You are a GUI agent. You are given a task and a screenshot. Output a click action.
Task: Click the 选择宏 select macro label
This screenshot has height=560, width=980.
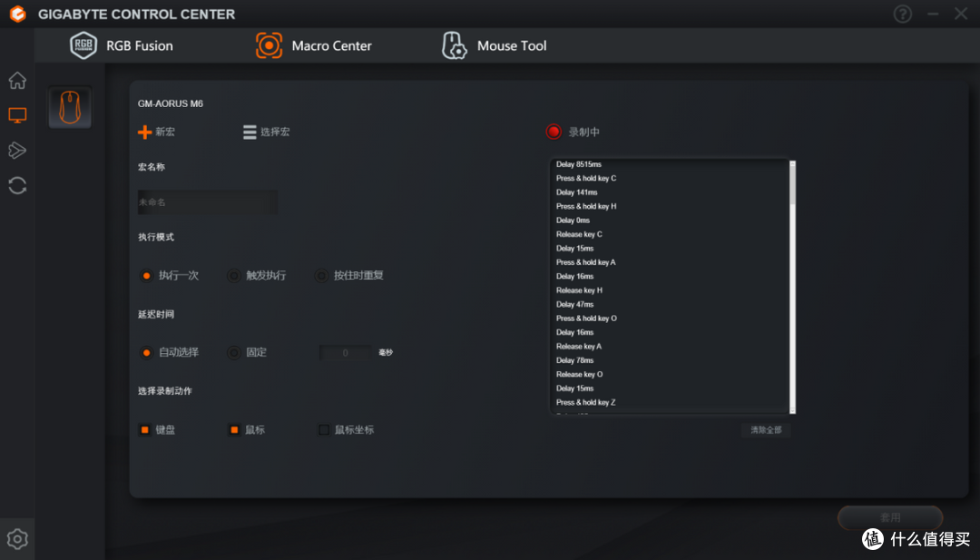point(275,132)
